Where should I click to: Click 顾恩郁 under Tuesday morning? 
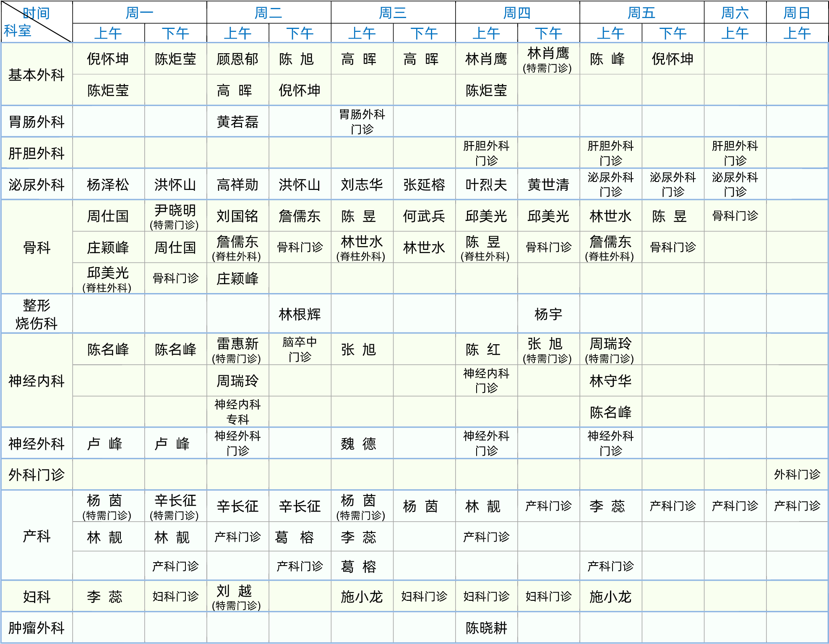[237, 59]
